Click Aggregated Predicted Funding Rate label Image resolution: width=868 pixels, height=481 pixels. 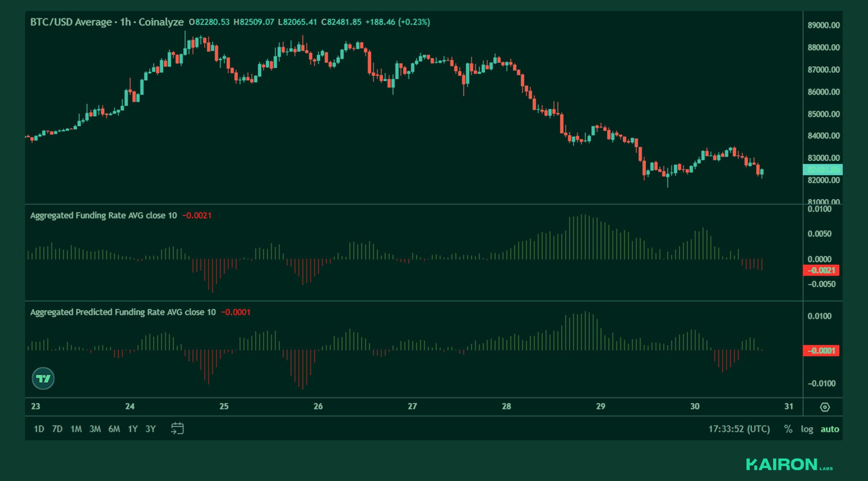point(123,312)
